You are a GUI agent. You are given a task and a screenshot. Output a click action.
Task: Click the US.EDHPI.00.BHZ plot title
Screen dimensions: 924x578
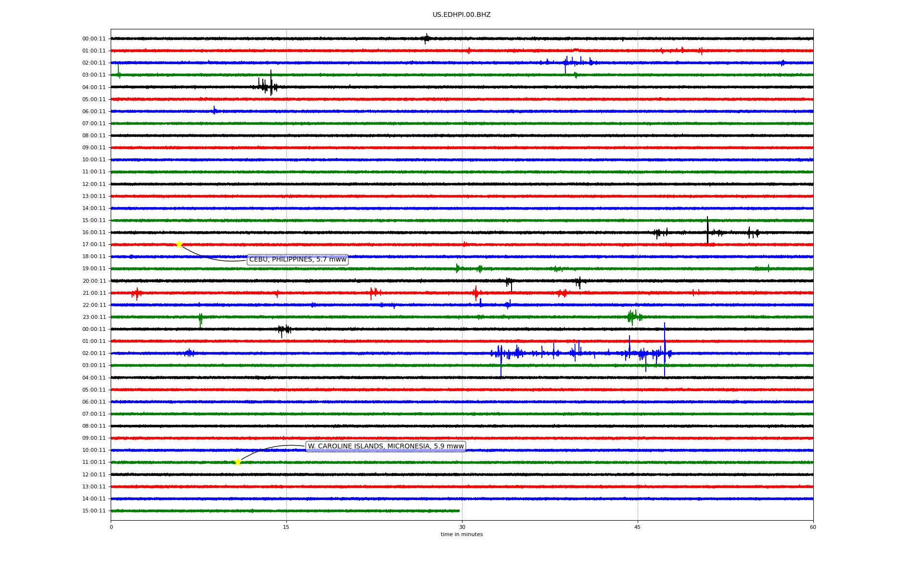pyautogui.click(x=462, y=15)
